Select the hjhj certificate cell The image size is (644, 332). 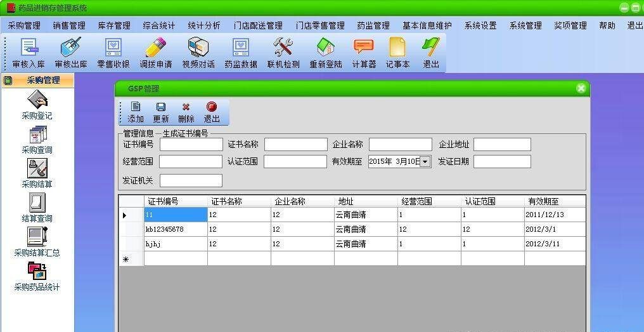coord(176,244)
